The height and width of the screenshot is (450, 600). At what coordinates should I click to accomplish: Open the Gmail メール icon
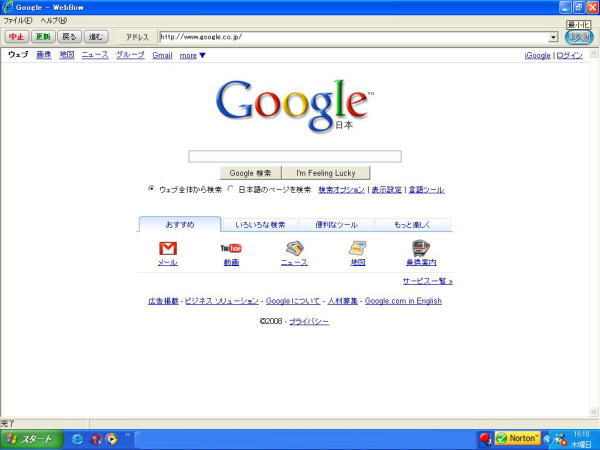tap(168, 248)
